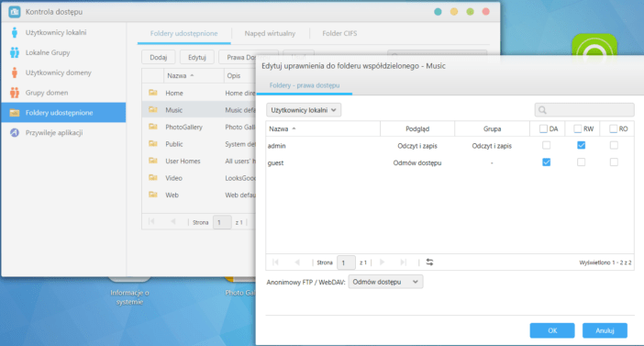Click Informacje o systemie desktop label
The height and width of the screenshot is (346, 644).
click(129, 297)
